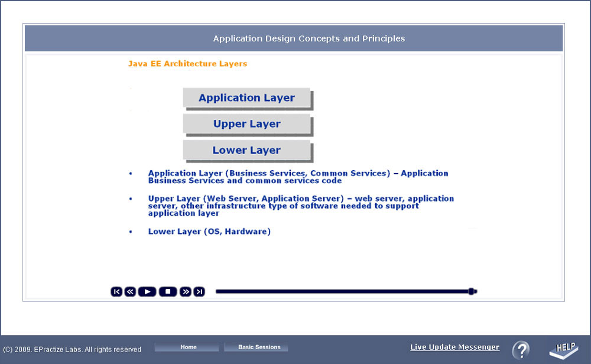Fast forward with the double-right arrow button

[185, 292]
